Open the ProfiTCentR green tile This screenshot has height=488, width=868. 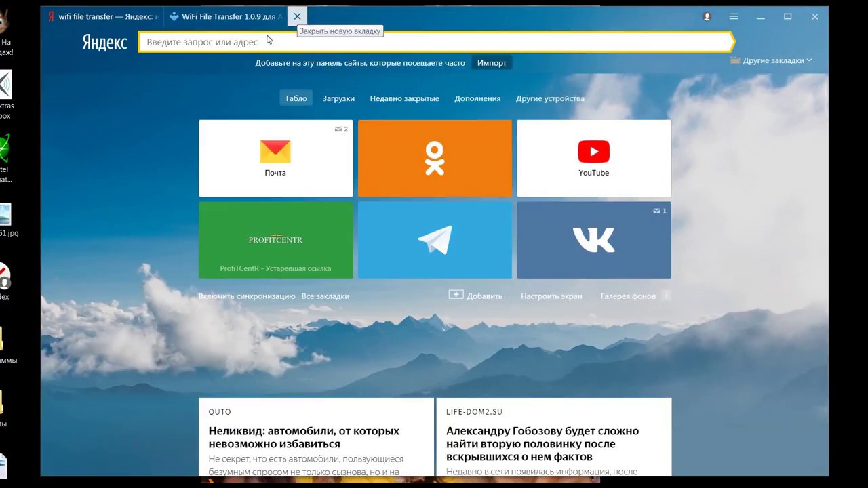275,240
